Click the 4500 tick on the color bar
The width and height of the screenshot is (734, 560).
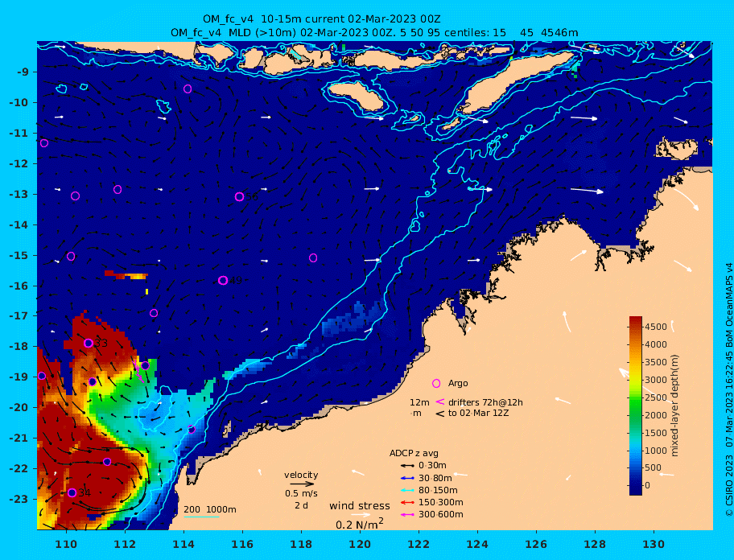656,327
